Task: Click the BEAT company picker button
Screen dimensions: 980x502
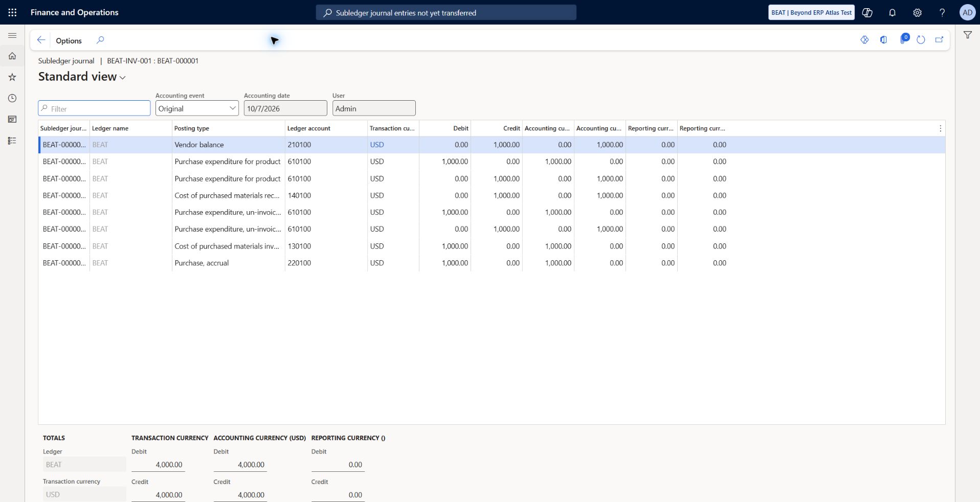Action: click(x=811, y=12)
